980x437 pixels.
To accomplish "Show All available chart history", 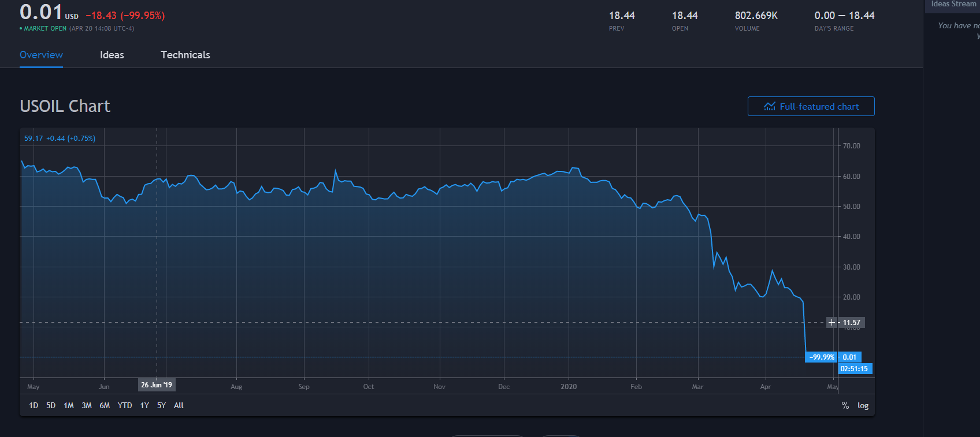I will tap(179, 406).
